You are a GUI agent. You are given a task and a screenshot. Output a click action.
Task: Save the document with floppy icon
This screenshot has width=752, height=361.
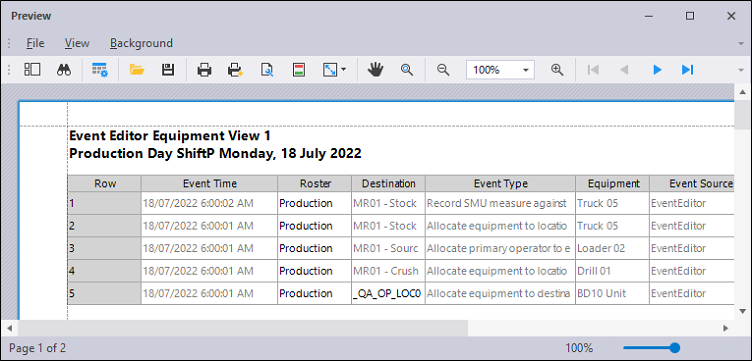pos(167,70)
